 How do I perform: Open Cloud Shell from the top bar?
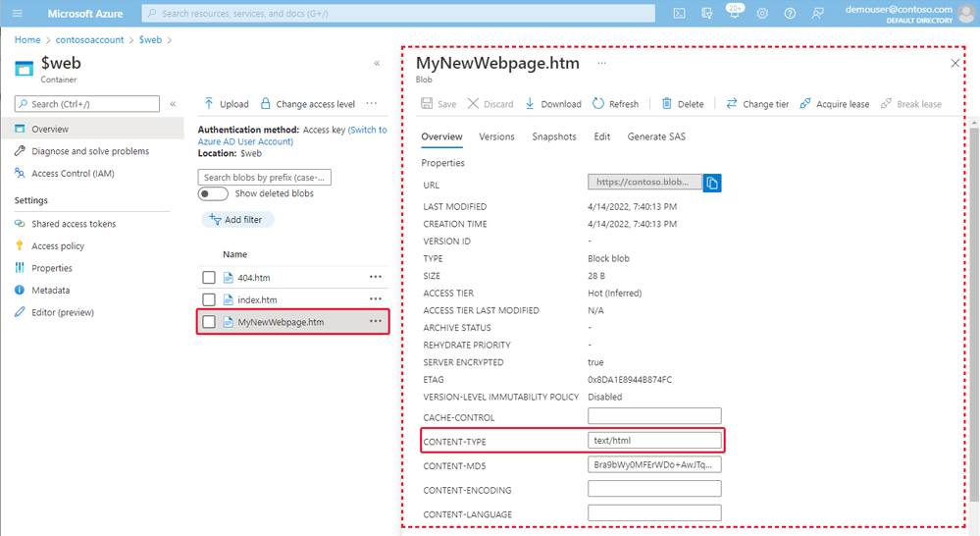[x=680, y=13]
